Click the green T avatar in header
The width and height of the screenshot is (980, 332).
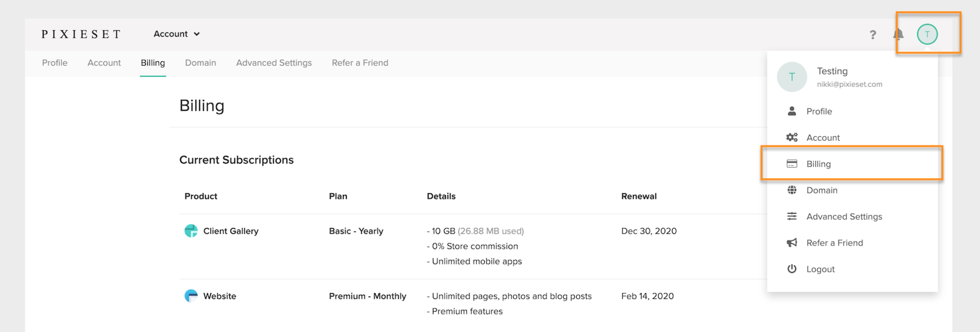(x=927, y=34)
